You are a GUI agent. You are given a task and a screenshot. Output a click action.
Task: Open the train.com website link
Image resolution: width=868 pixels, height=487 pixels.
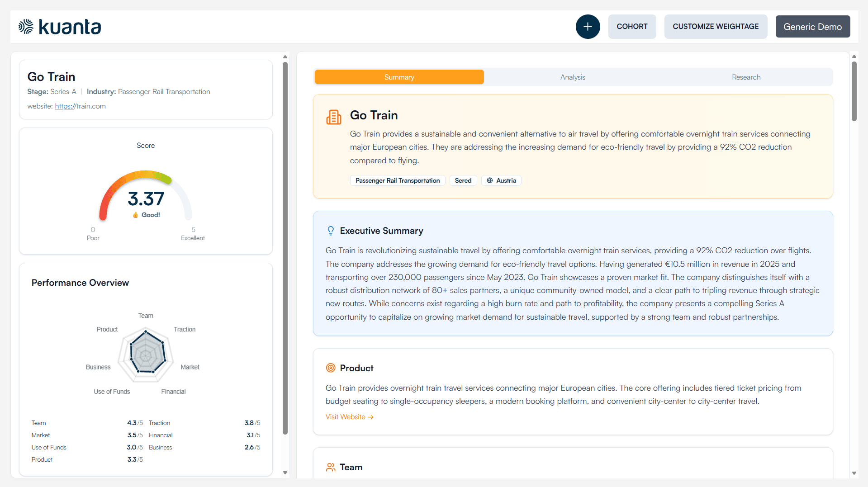[80, 106]
